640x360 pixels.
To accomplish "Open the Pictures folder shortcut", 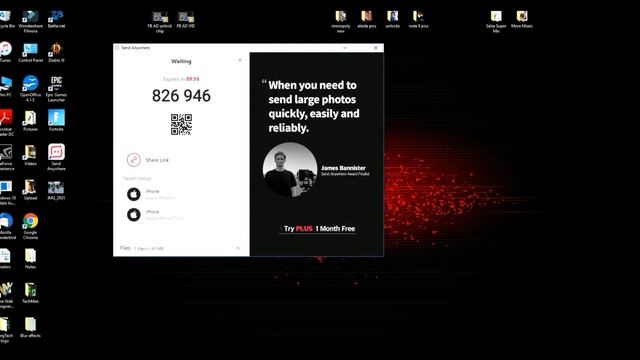I will tap(30, 121).
